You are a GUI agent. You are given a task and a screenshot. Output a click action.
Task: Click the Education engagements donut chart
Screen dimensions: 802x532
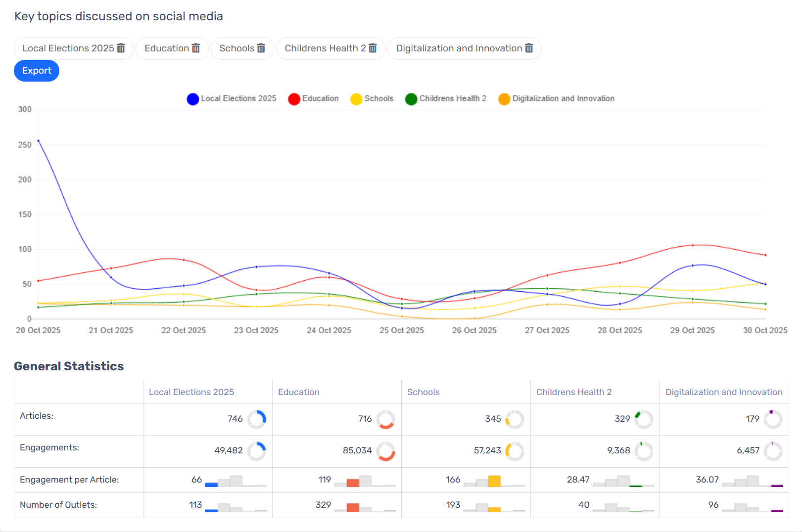[385, 451]
